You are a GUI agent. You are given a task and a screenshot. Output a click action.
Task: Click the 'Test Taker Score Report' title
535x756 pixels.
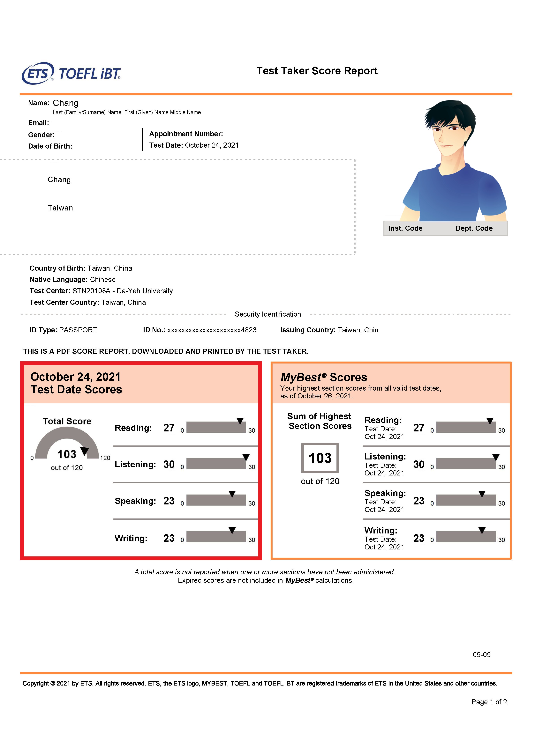coord(317,71)
